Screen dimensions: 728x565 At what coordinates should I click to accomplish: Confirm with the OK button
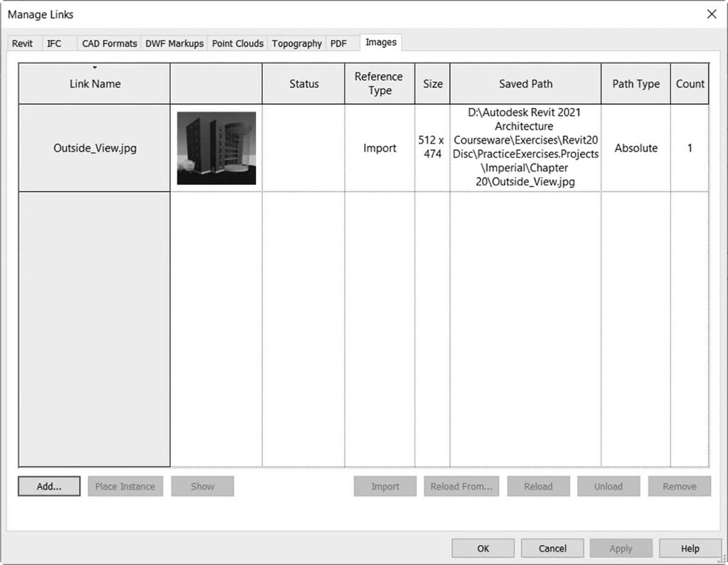click(483, 548)
